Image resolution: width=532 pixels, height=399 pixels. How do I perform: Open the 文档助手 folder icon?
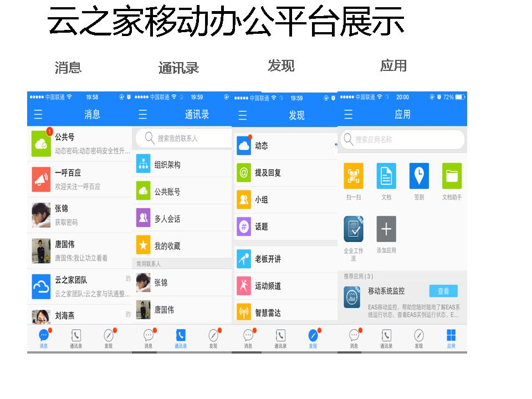coord(452,176)
